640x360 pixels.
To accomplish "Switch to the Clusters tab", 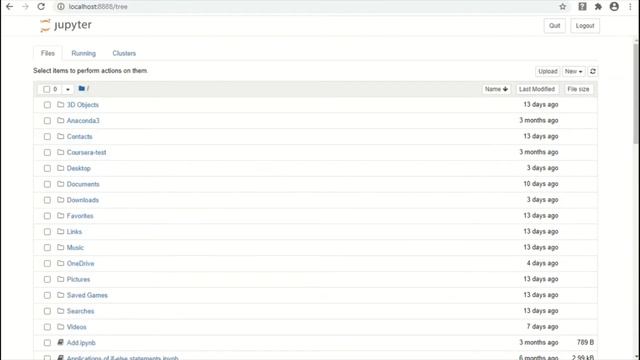I will tap(124, 53).
